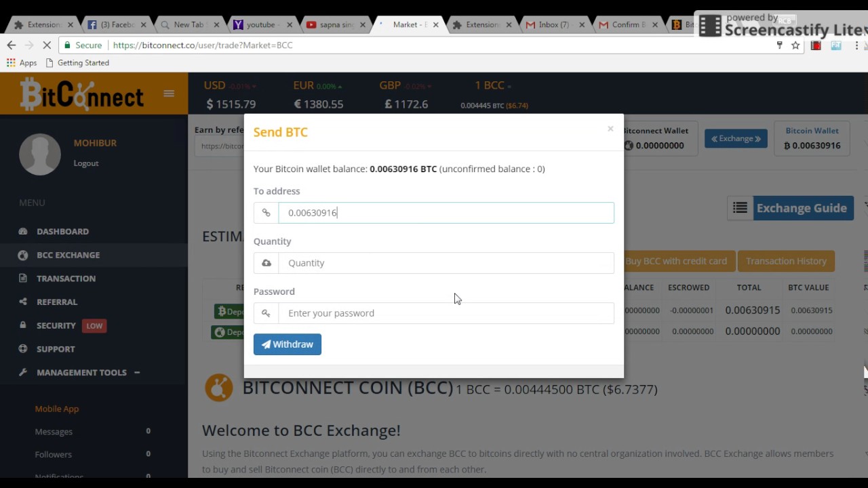Click the cloud icon beside Quantity
Screen dimensions: 868x488
pos(266,263)
